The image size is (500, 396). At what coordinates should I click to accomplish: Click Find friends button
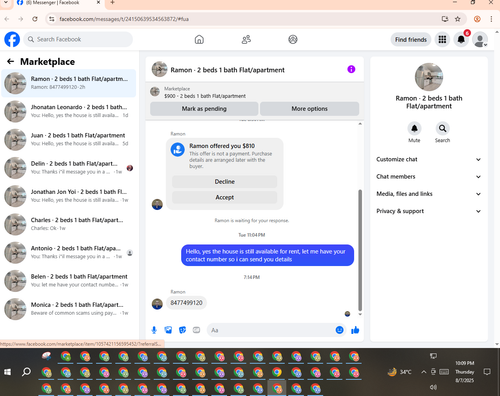[411, 39]
